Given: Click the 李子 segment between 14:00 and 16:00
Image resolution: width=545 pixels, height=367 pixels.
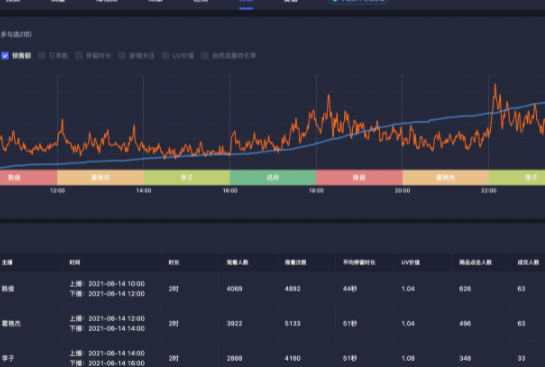Looking at the screenshot, I should click(187, 178).
